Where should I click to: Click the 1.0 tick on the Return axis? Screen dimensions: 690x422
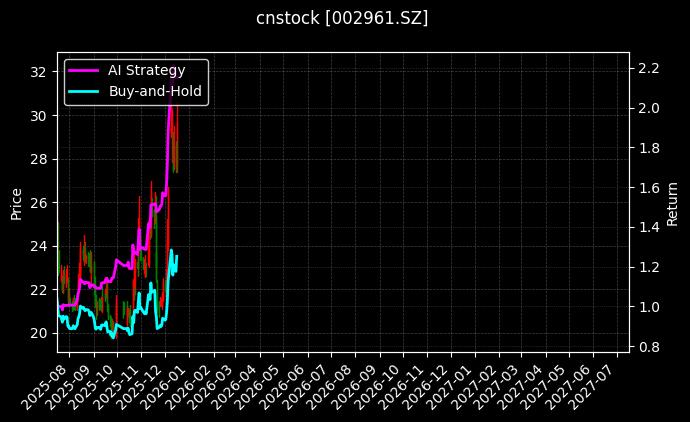pos(648,307)
